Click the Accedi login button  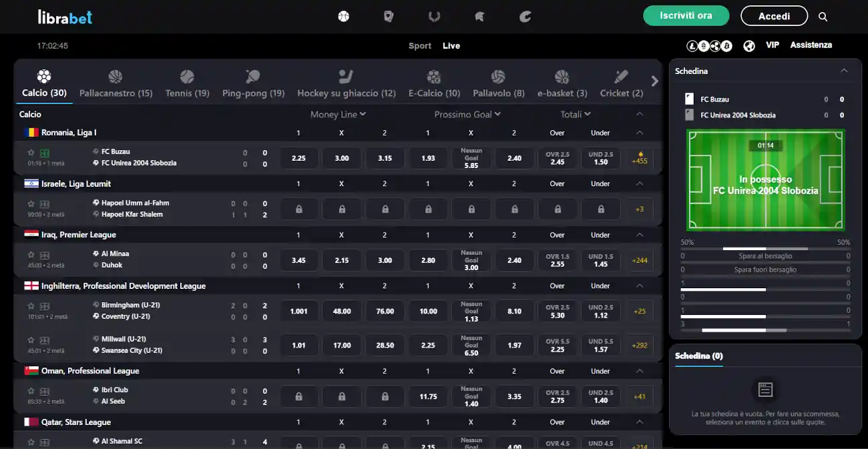pos(774,16)
